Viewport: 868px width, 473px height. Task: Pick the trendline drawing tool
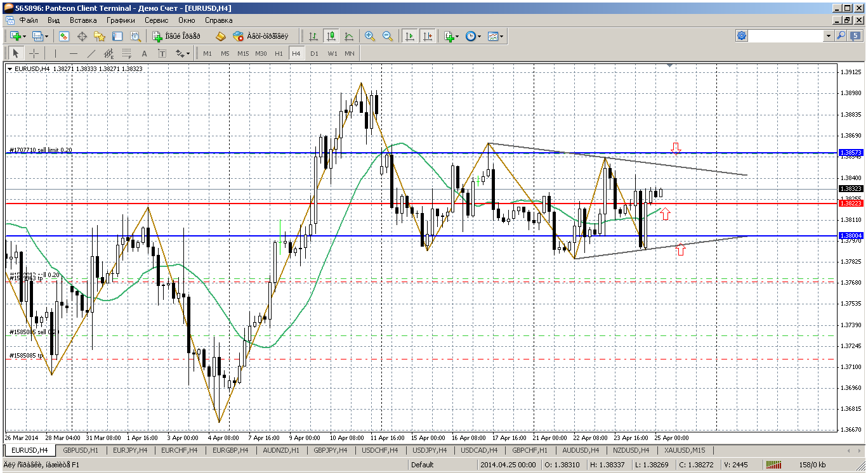(x=91, y=53)
